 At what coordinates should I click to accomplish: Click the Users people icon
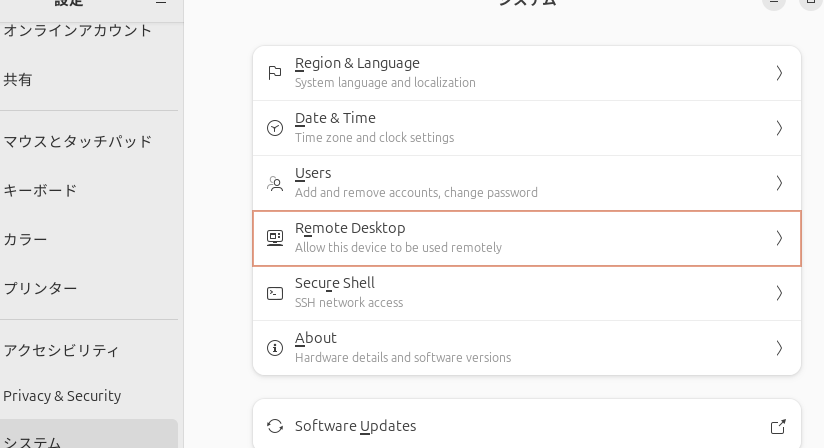[x=275, y=183]
